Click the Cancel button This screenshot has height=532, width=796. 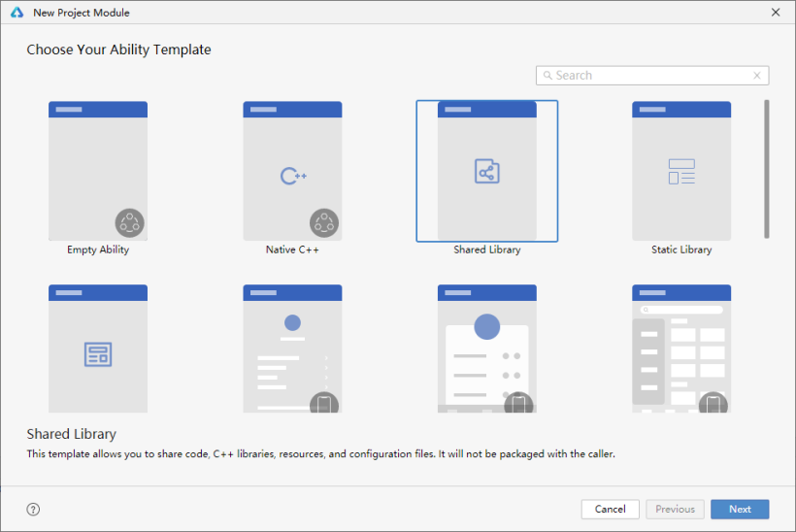coord(611,509)
